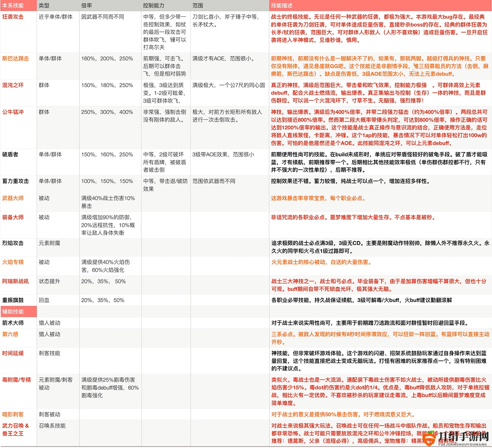Click the 本系技能 header cell
The height and width of the screenshot is (448, 492).
pos(18,5)
